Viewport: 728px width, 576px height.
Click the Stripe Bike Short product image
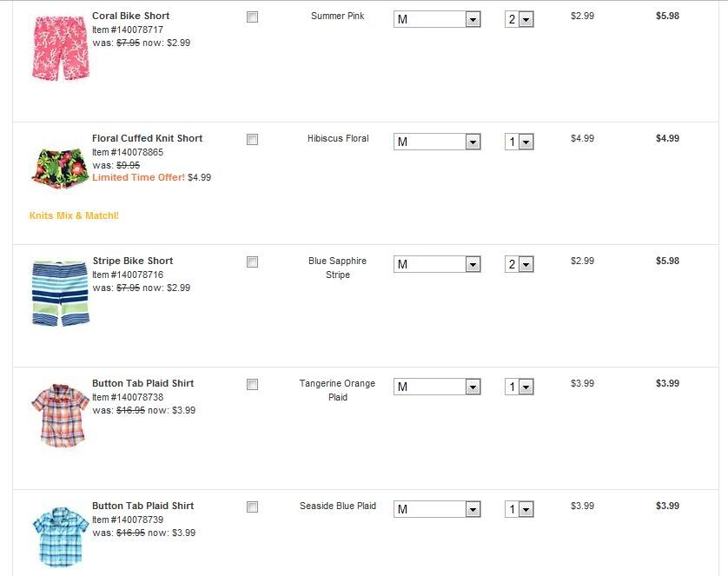pos(60,293)
